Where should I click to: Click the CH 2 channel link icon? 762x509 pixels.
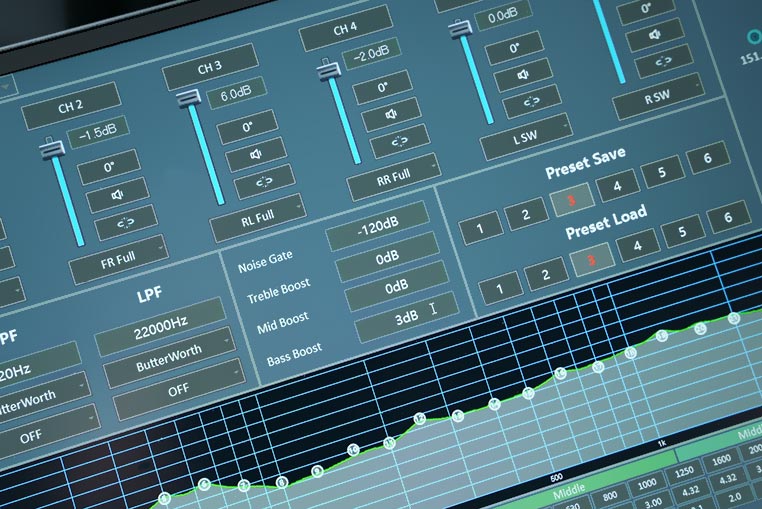click(126, 223)
